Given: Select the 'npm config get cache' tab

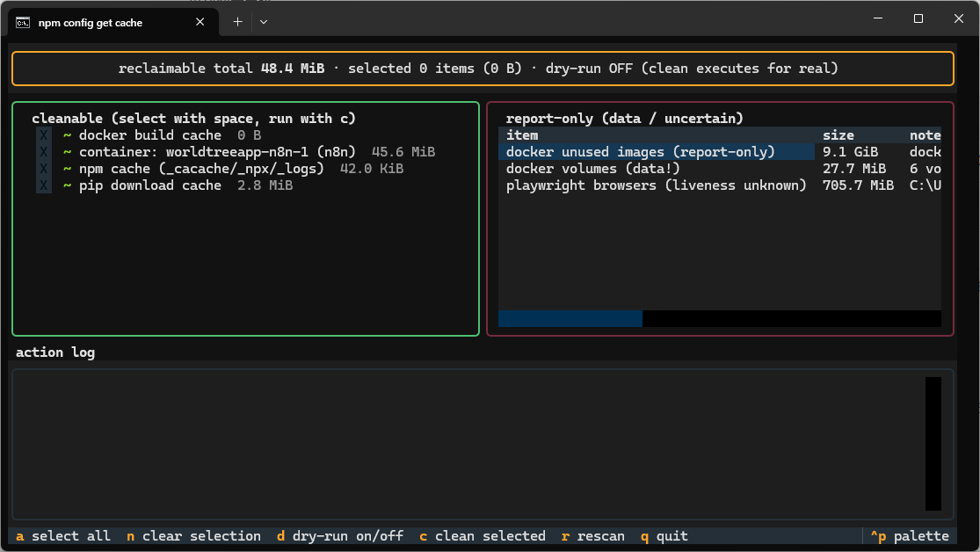Looking at the screenshot, I should 113,23.
